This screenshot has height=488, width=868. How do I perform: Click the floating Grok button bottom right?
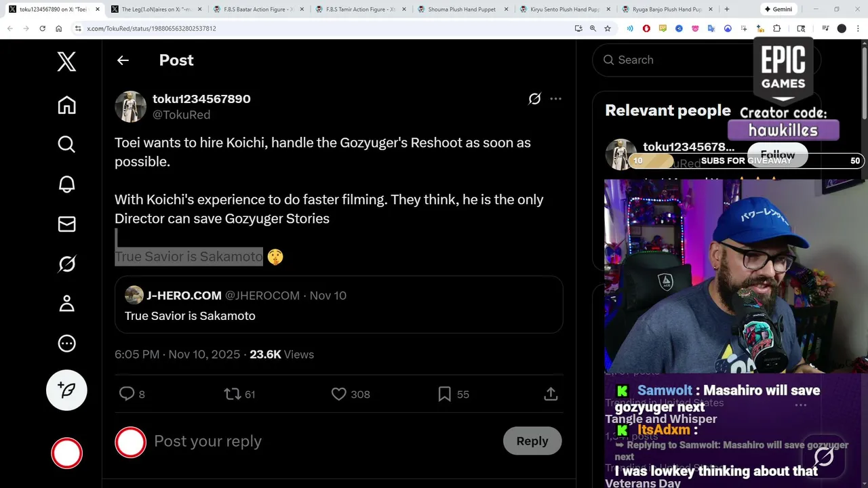[x=824, y=457]
